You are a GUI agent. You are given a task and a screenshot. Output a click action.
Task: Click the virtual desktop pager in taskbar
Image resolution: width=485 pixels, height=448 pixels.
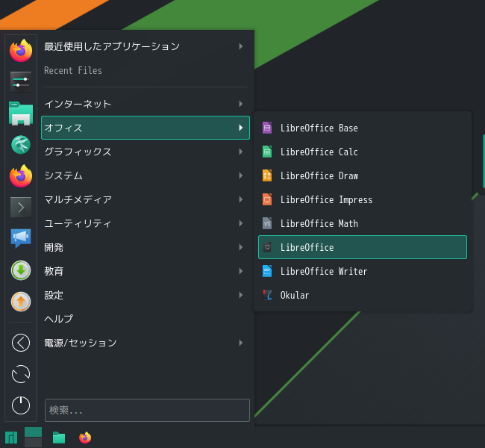[x=33, y=437]
